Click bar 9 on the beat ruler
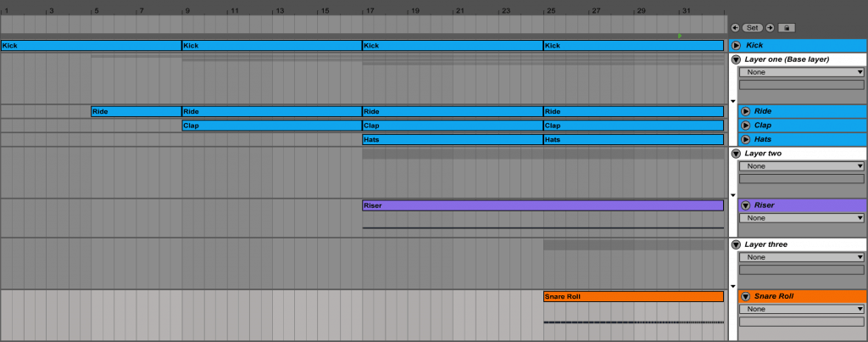Viewport: 868px width, 342px height. click(187, 10)
